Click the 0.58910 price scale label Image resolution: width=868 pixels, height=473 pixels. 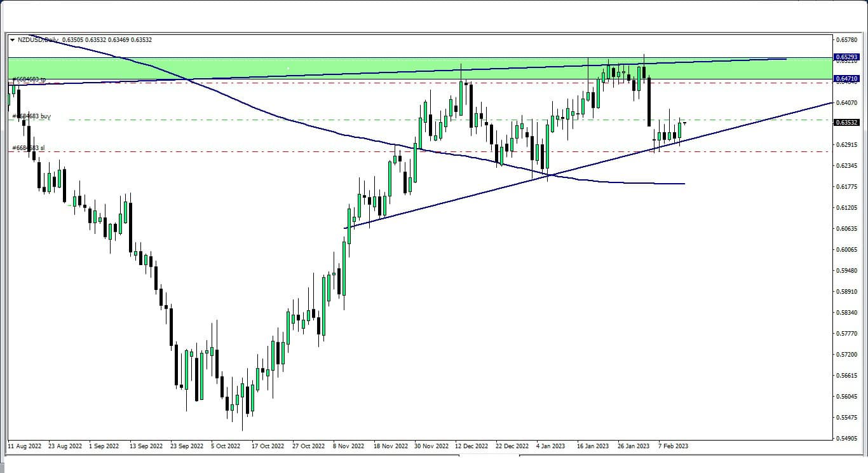pyautogui.click(x=846, y=291)
